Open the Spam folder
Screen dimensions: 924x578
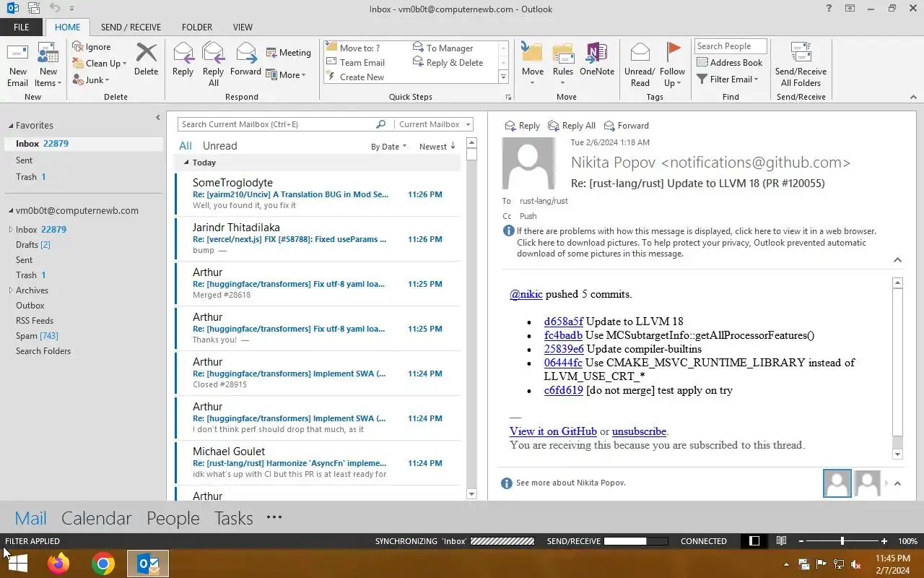coord(37,336)
